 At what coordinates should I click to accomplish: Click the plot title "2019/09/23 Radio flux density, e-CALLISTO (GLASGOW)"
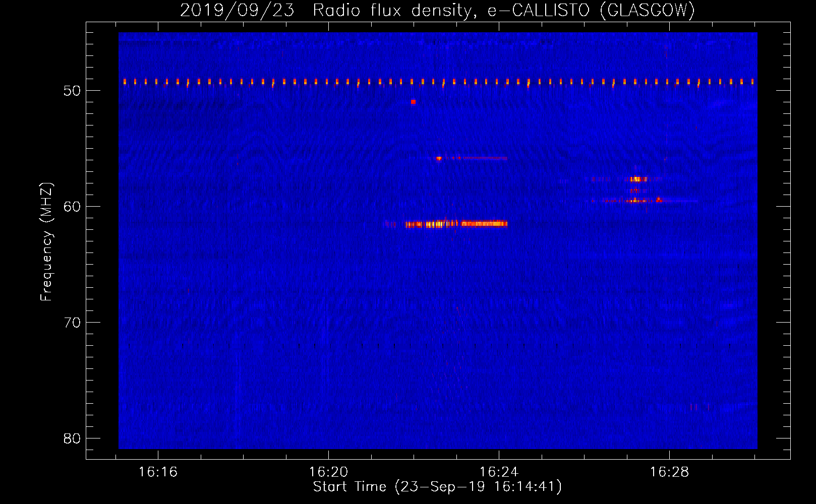[437, 10]
